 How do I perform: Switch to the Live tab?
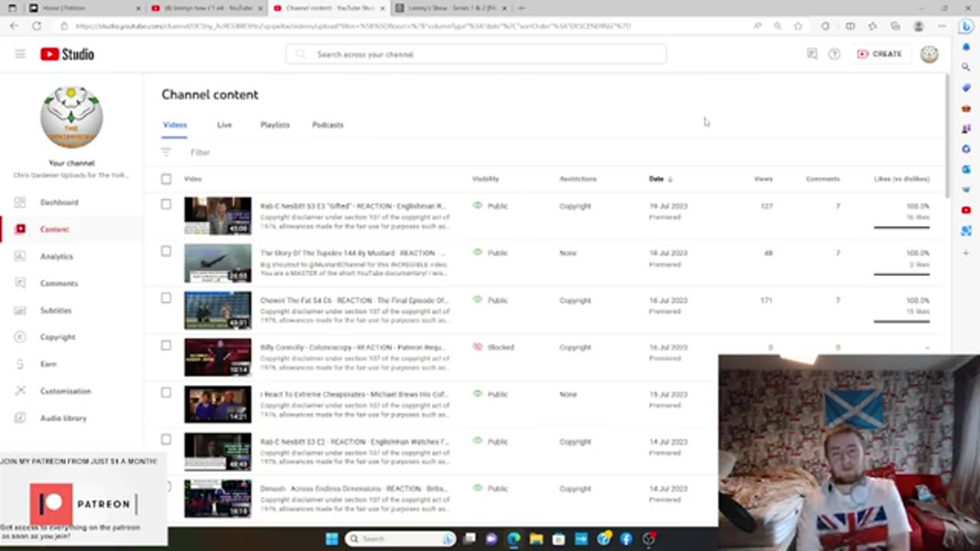pyautogui.click(x=224, y=125)
